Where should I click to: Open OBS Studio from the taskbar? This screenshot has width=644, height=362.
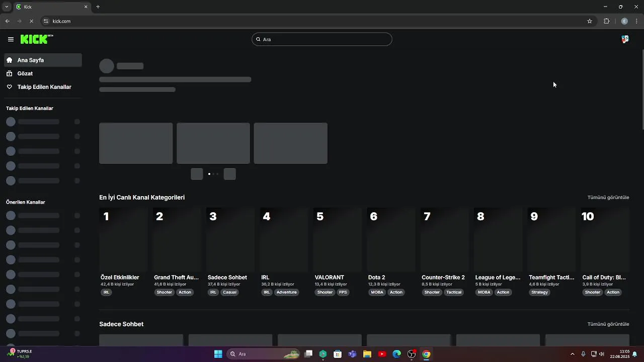tap(412, 354)
